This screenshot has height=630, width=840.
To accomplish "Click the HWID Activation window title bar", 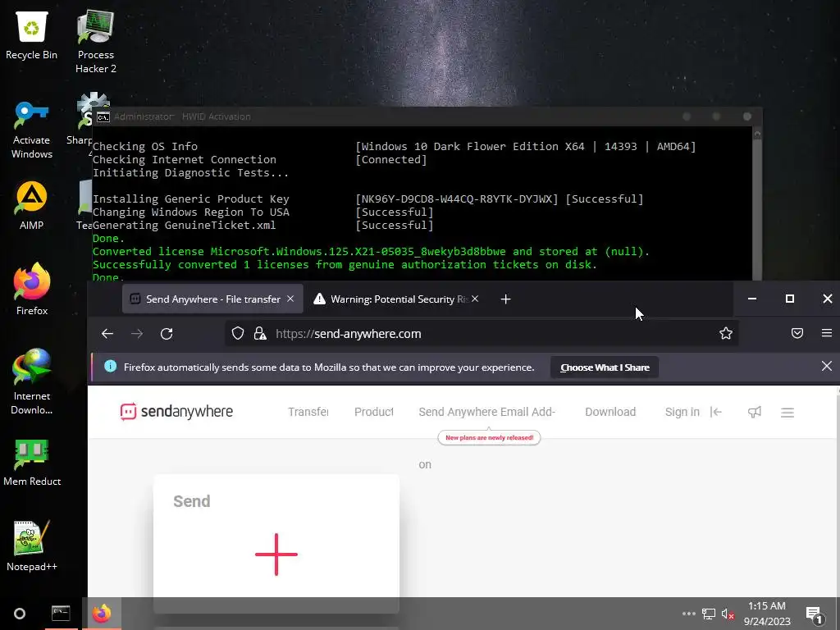I will pos(427,116).
